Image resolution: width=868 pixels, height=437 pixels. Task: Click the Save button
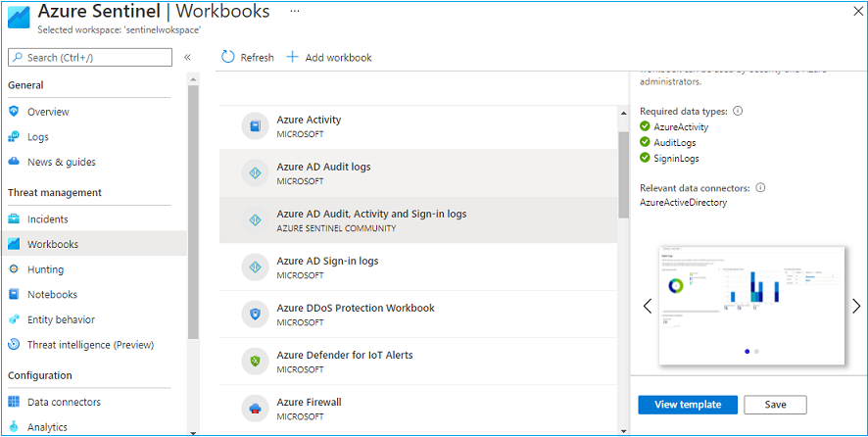[x=776, y=405]
